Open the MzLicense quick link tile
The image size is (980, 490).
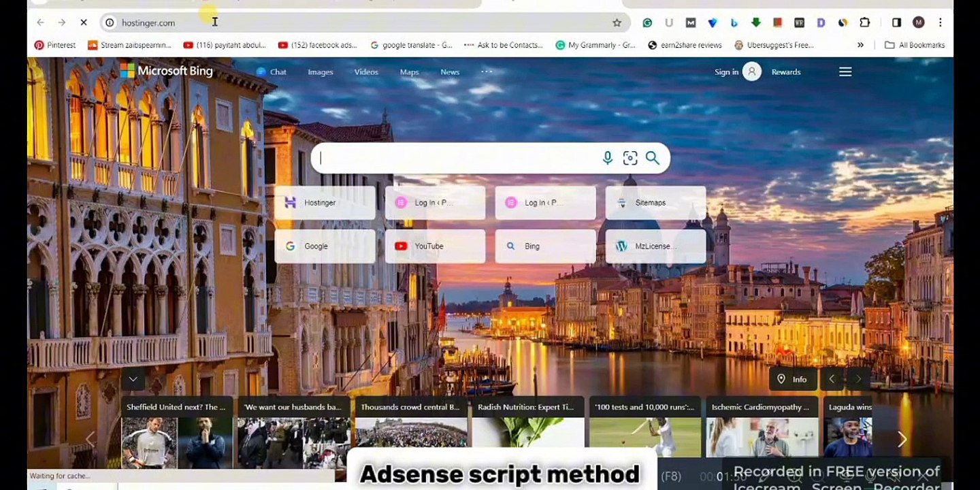point(655,246)
